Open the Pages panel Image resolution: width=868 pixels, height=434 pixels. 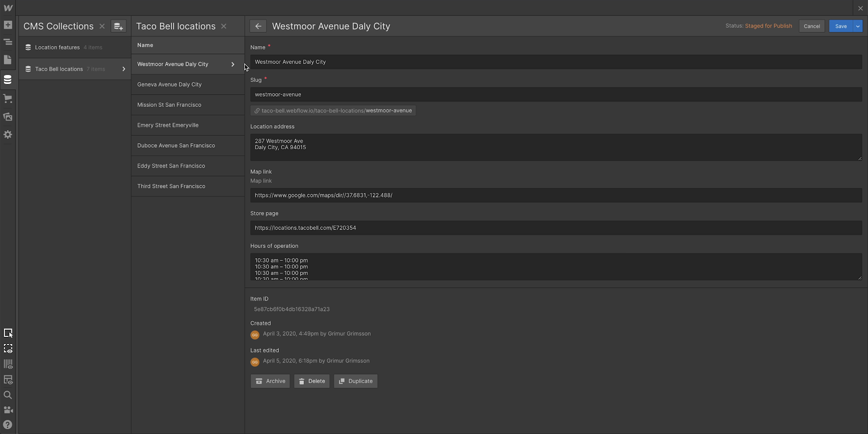tap(8, 60)
